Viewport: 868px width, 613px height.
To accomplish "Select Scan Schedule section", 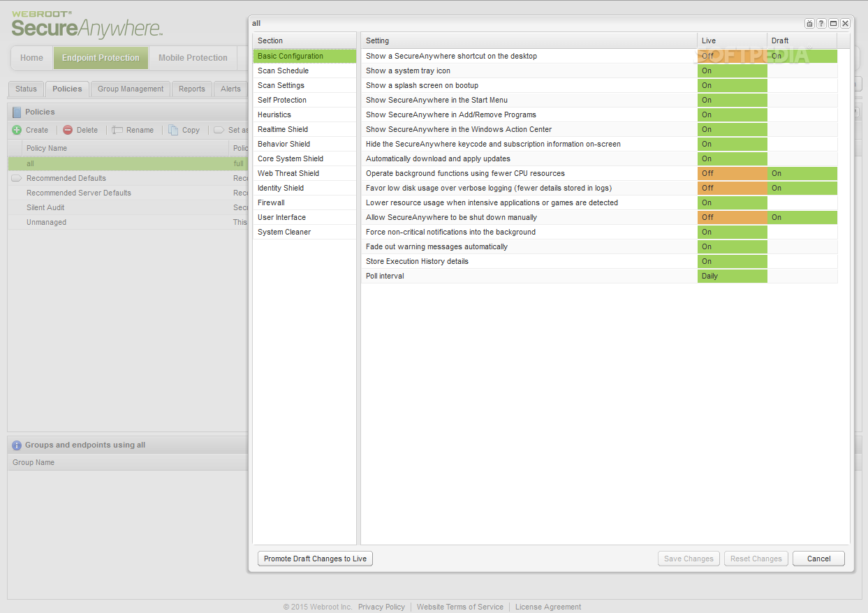I will [x=304, y=71].
